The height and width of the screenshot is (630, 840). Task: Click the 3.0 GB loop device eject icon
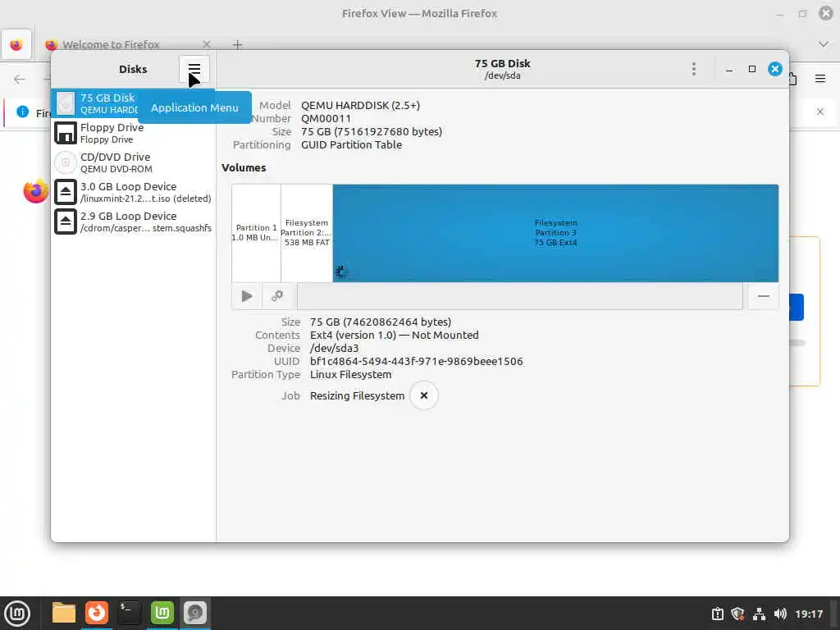pyautogui.click(x=66, y=192)
